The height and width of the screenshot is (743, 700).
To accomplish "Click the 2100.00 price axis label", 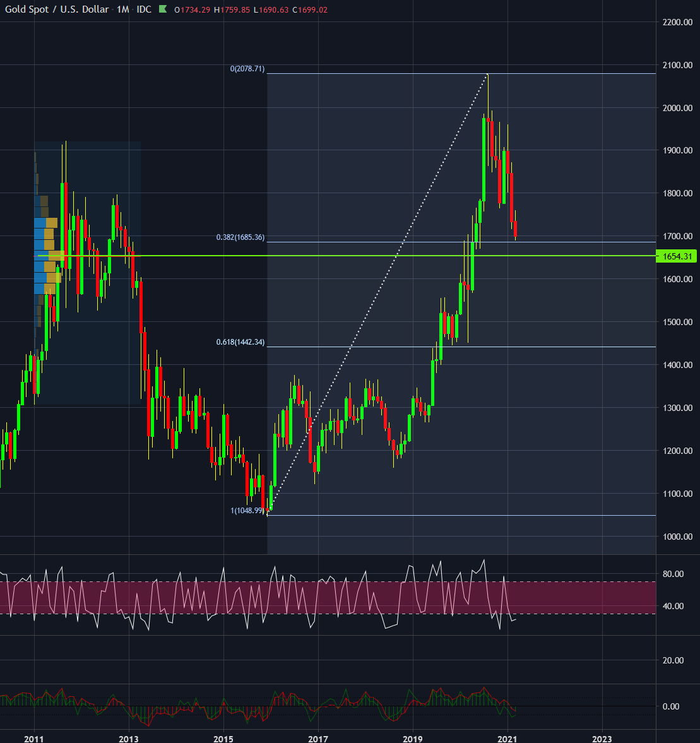I will (x=677, y=65).
